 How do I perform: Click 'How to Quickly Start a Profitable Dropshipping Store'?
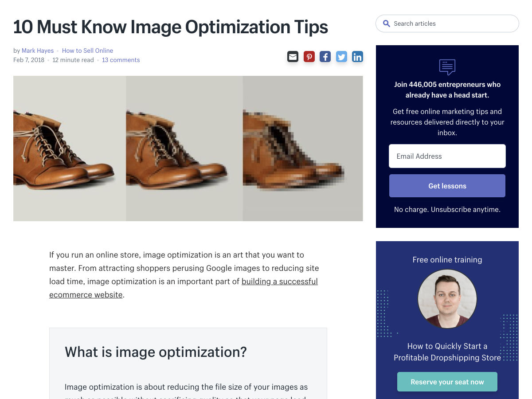(x=447, y=352)
